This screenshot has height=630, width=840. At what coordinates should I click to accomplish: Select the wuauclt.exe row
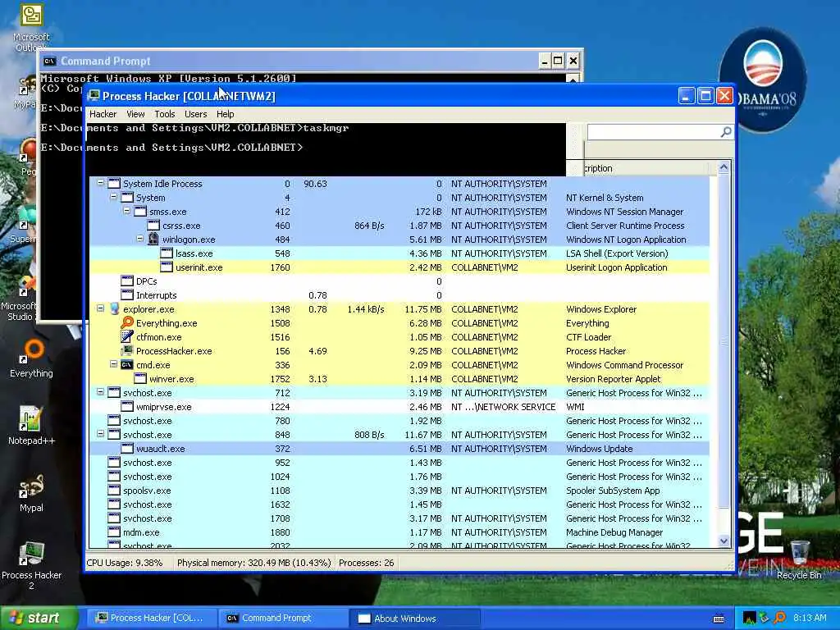click(x=399, y=449)
